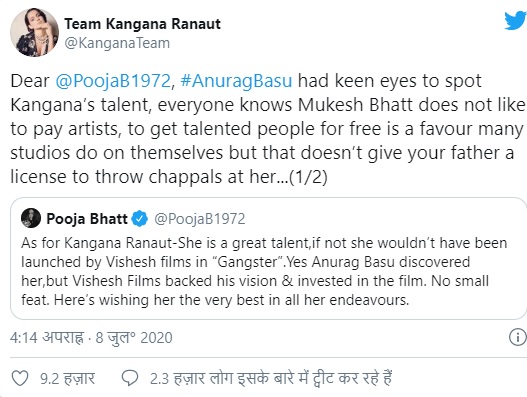The height and width of the screenshot is (397, 527).
Task: Open 2.3 हज़ार लोग tweeting about this
Action: coord(271,379)
